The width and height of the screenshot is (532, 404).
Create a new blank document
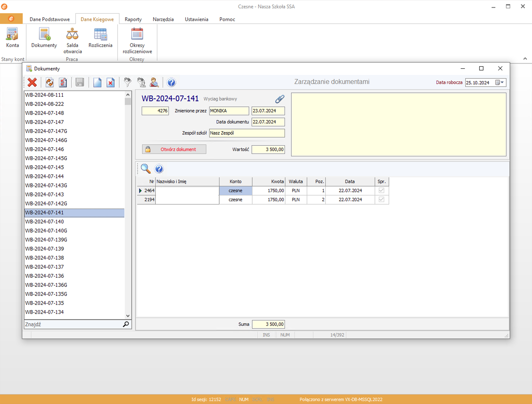coord(97,82)
